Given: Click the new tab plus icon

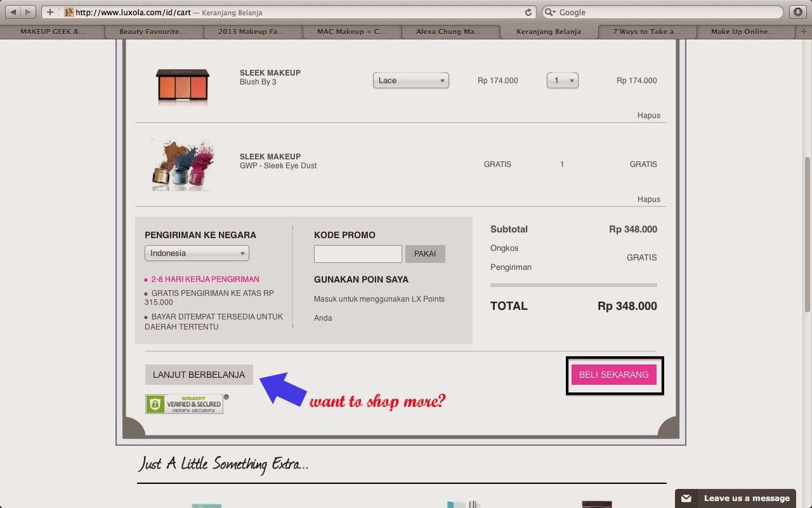Looking at the screenshot, I should tap(804, 31).
